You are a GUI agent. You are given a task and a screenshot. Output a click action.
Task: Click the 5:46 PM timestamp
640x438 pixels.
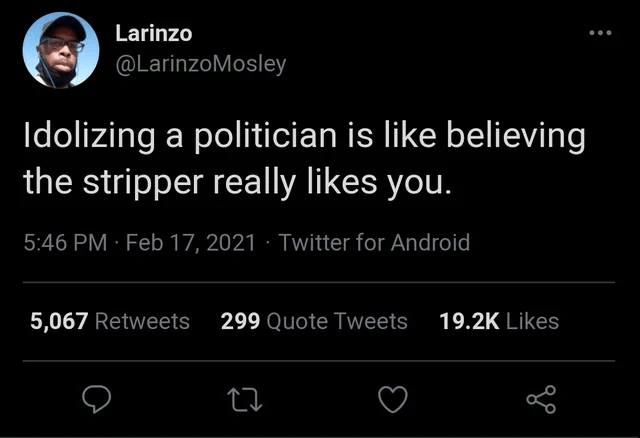pyautogui.click(x=66, y=242)
